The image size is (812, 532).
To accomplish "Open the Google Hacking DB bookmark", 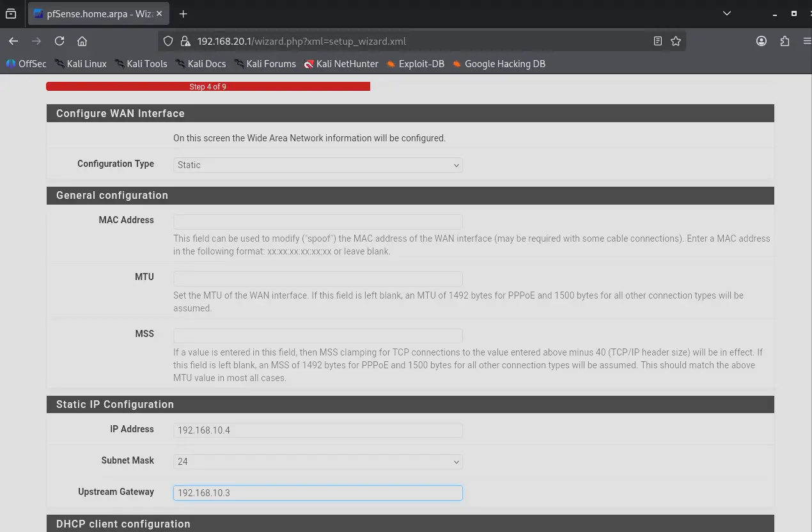I will tap(499, 64).
